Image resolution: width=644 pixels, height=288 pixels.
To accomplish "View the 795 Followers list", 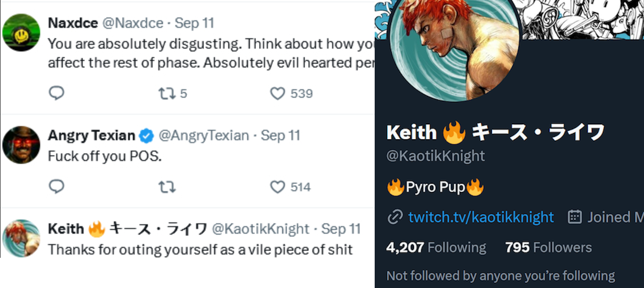I will [548, 247].
